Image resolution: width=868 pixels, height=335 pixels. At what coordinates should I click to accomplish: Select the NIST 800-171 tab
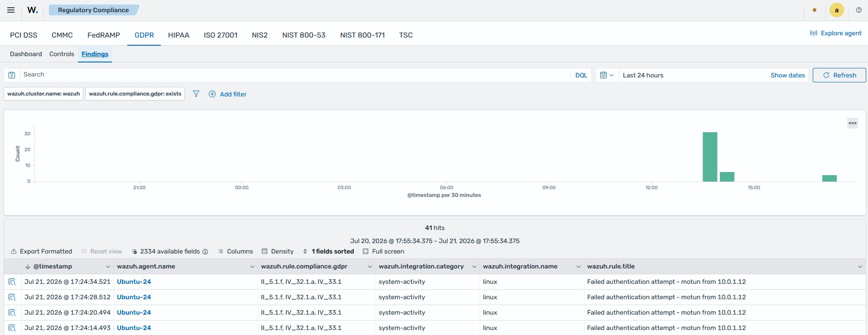pos(362,35)
